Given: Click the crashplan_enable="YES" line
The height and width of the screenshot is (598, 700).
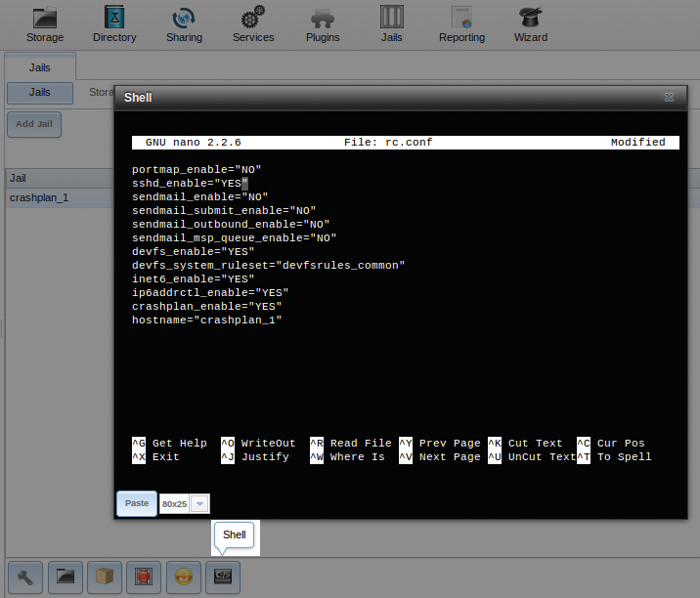Looking at the screenshot, I should (x=206, y=307).
